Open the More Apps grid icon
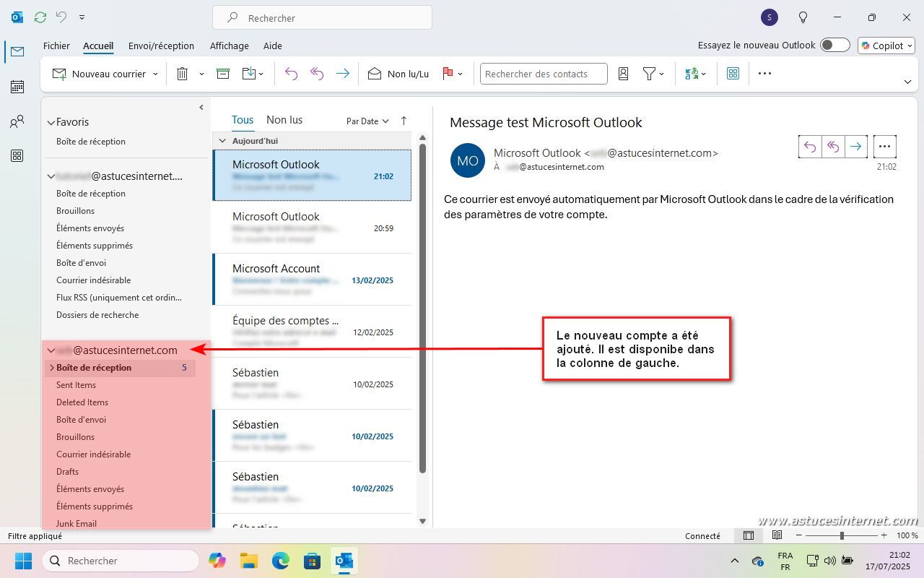The image size is (924, 578). (17, 156)
